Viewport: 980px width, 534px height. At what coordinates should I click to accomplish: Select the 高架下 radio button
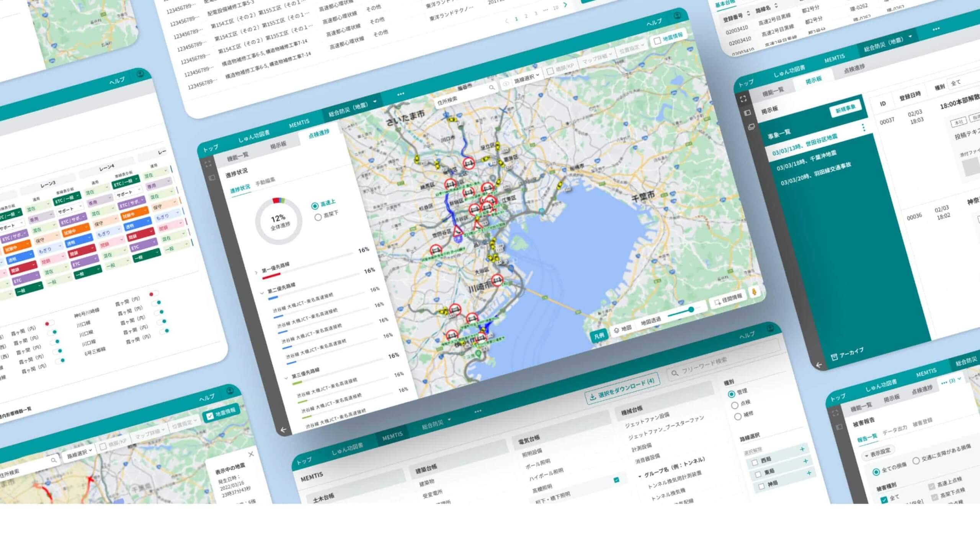[318, 217]
